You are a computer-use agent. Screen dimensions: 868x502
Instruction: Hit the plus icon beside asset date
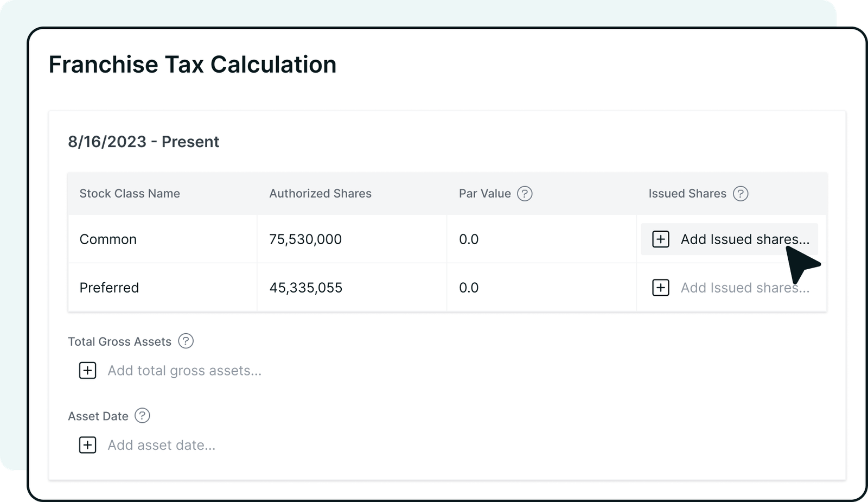[88, 445]
